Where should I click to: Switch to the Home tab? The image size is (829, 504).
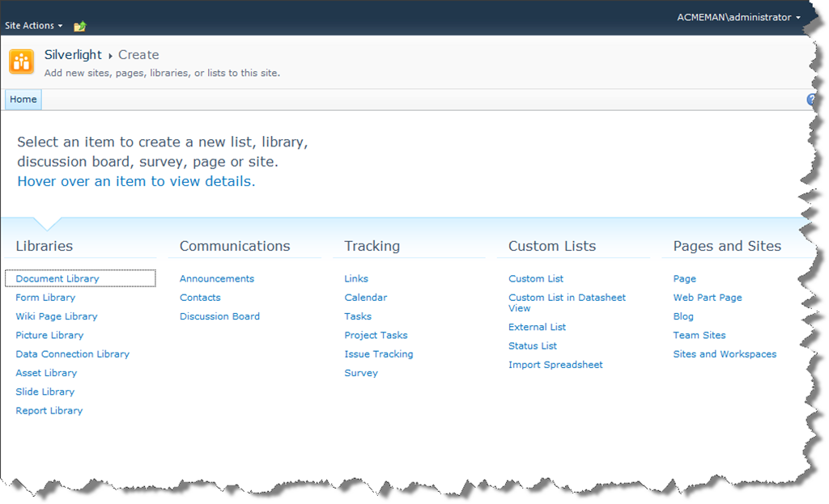coord(23,100)
